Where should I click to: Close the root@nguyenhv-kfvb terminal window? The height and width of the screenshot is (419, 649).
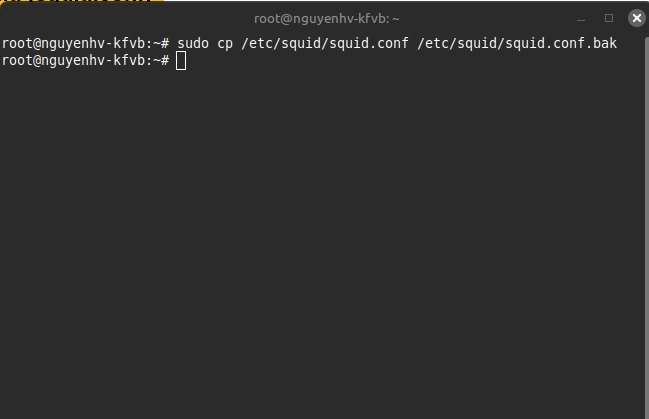click(x=636, y=18)
